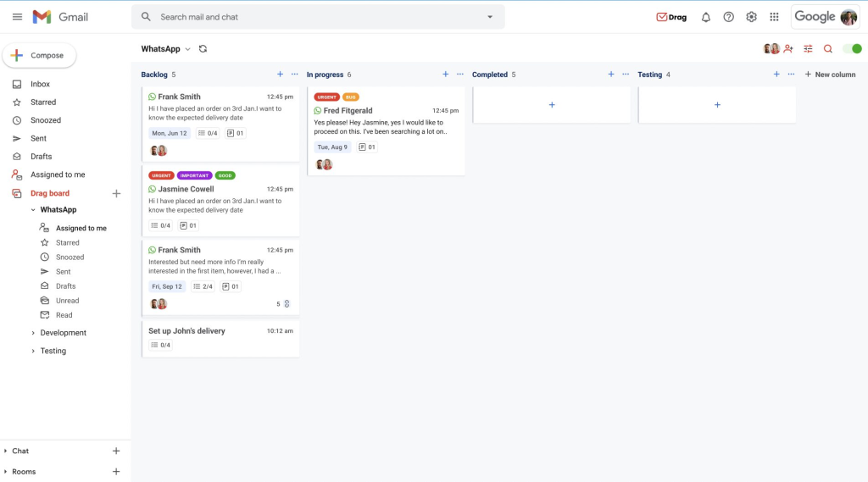868x482 pixels.
Task: Open Frank Smith card dated Mon, Jun 12
Action: pyautogui.click(x=221, y=124)
